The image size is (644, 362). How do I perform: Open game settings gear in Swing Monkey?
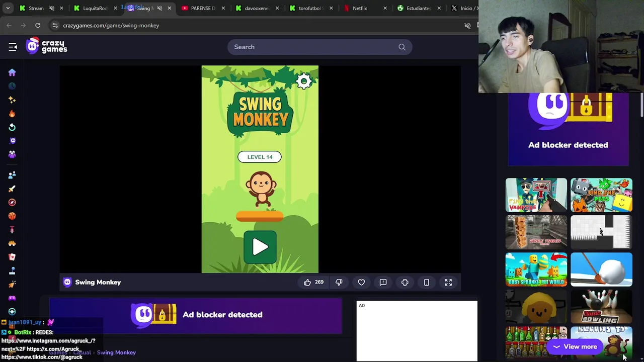(x=304, y=81)
